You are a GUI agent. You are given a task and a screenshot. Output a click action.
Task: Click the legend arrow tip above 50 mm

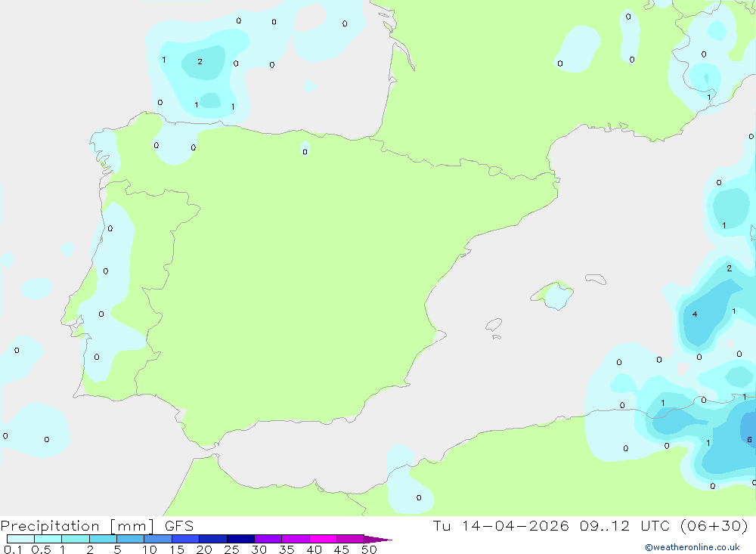pos(377,540)
